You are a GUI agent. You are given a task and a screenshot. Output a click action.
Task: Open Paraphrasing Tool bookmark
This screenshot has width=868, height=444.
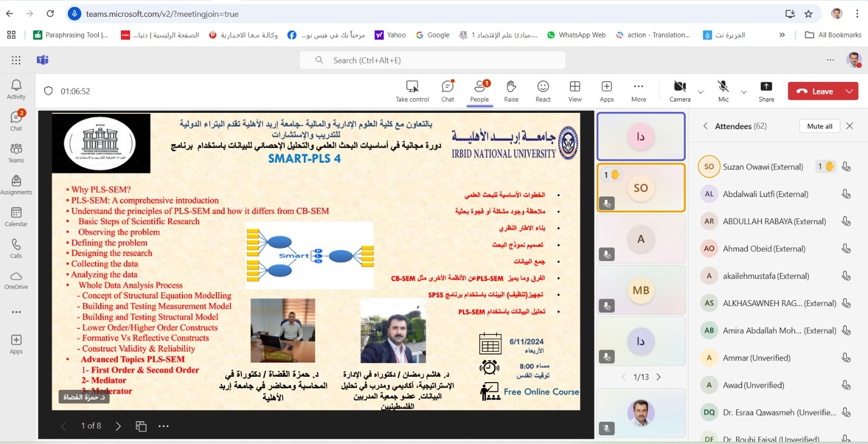[71, 35]
